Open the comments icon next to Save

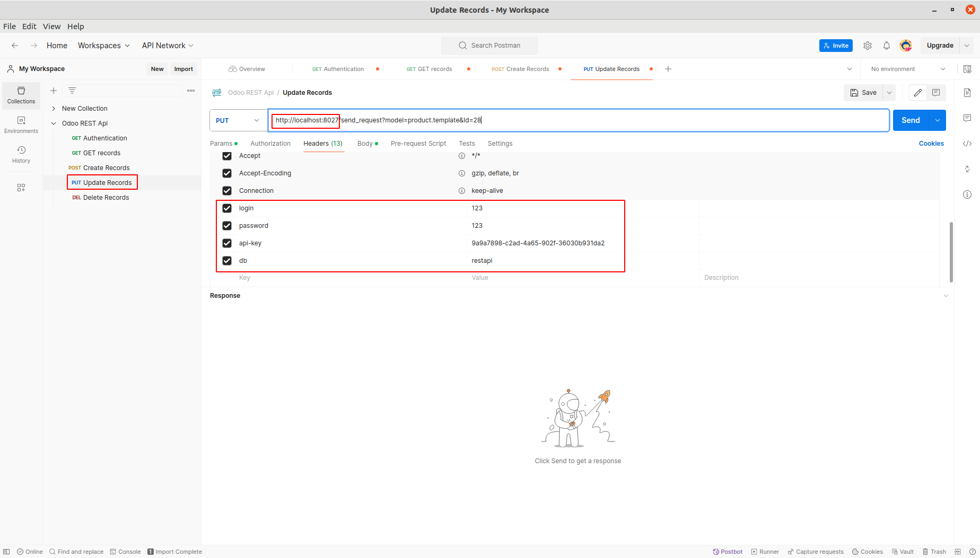point(936,93)
